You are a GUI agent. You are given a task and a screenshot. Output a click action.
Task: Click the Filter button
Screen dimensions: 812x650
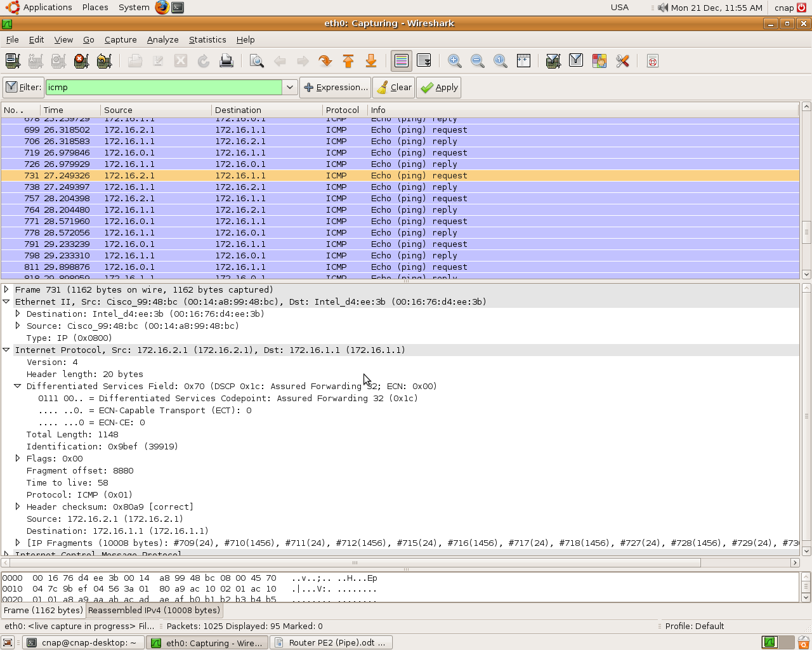tap(23, 88)
